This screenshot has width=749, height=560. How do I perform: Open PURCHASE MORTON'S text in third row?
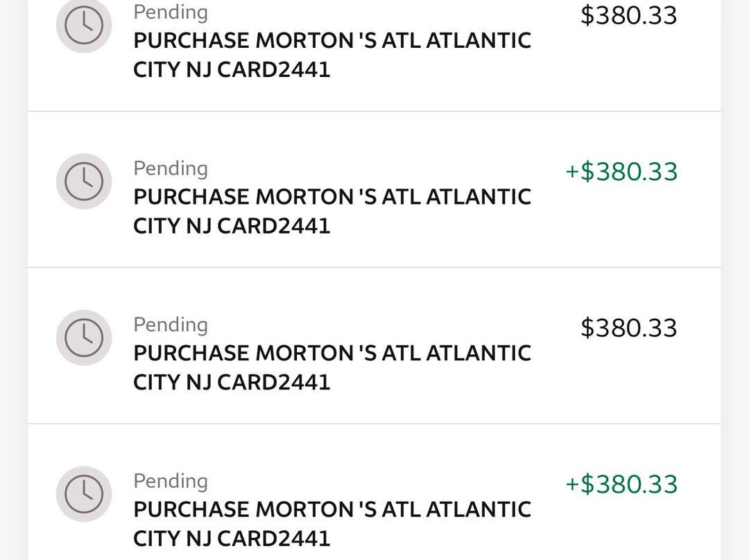(332, 353)
